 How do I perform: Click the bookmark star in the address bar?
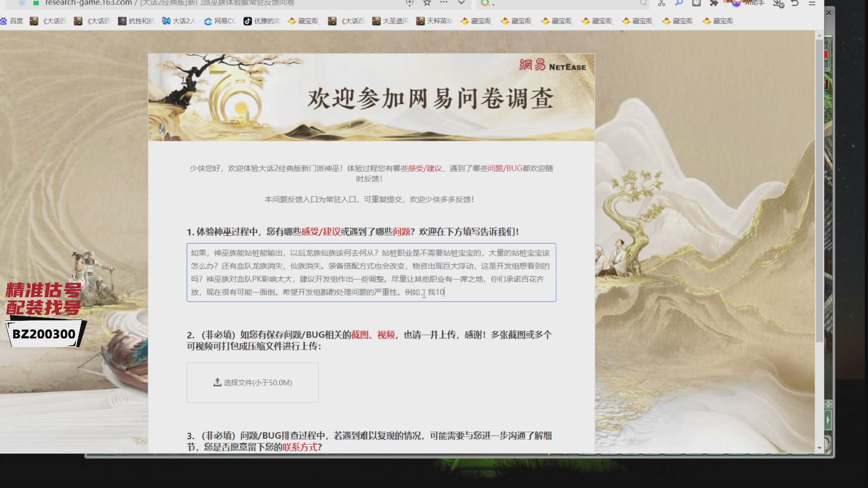(x=426, y=3)
